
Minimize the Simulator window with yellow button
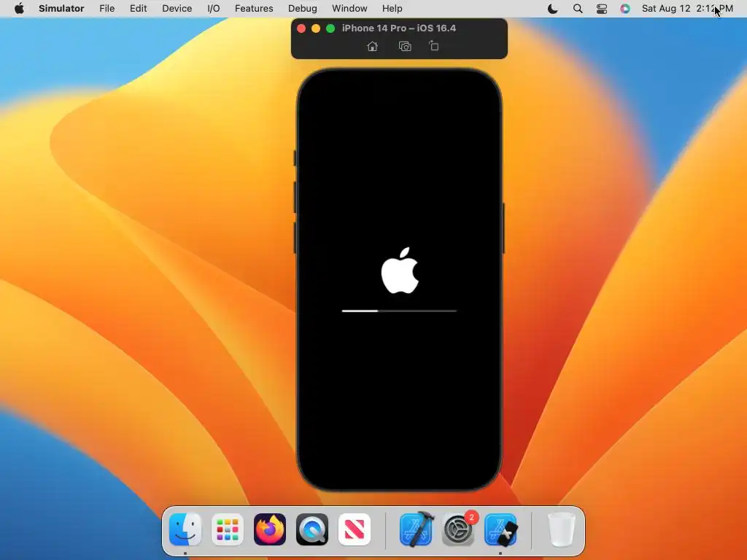click(315, 28)
